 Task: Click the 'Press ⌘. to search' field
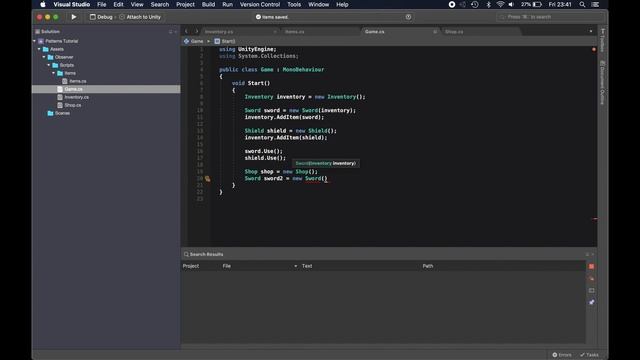[x=551, y=17]
